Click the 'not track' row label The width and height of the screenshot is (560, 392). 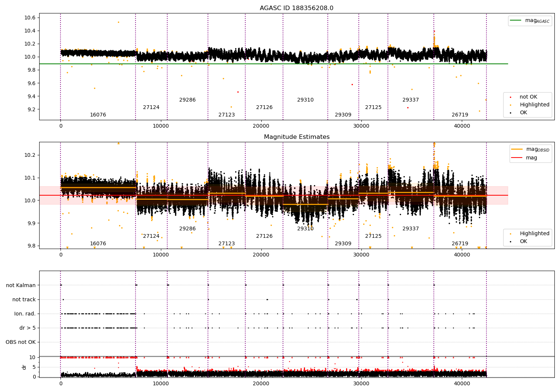pos(24,300)
